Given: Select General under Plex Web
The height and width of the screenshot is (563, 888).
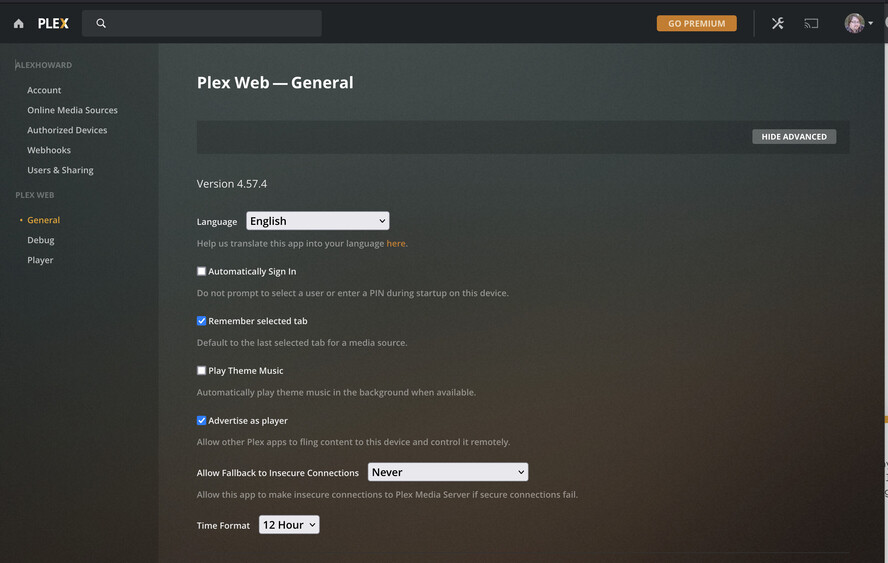Looking at the screenshot, I should pyautogui.click(x=44, y=220).
